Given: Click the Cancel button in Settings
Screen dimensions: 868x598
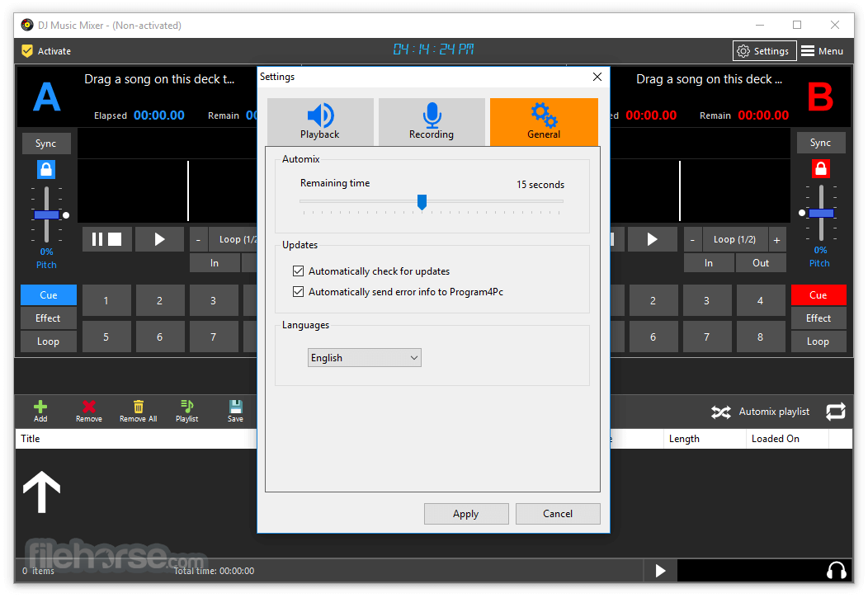Looking at the screenshot, I should 558,514.
